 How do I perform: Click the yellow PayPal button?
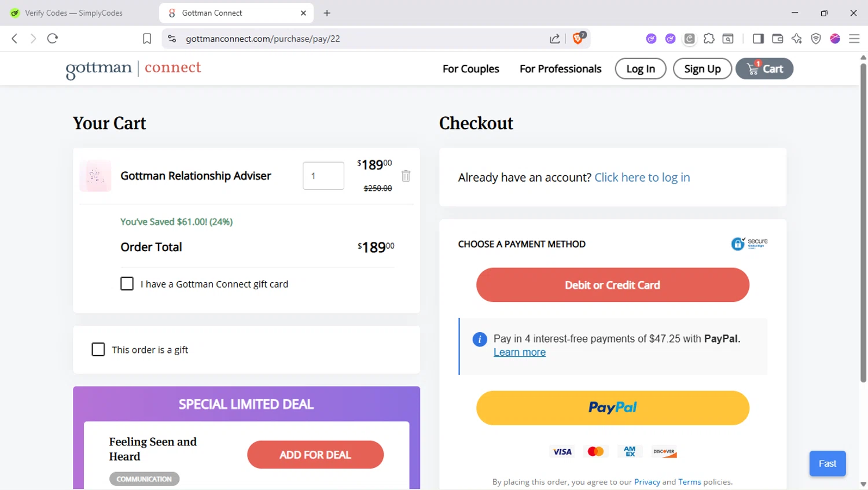612,408
